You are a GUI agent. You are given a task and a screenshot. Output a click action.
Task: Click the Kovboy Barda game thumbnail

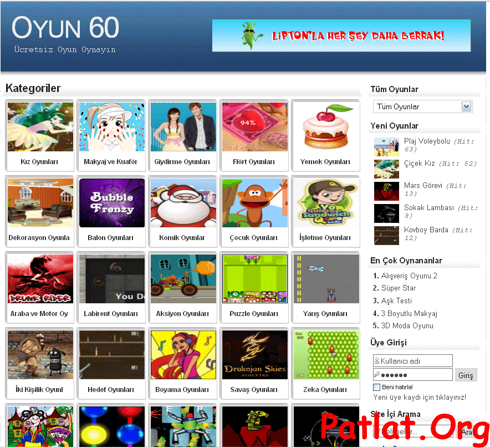click(386, 236)
